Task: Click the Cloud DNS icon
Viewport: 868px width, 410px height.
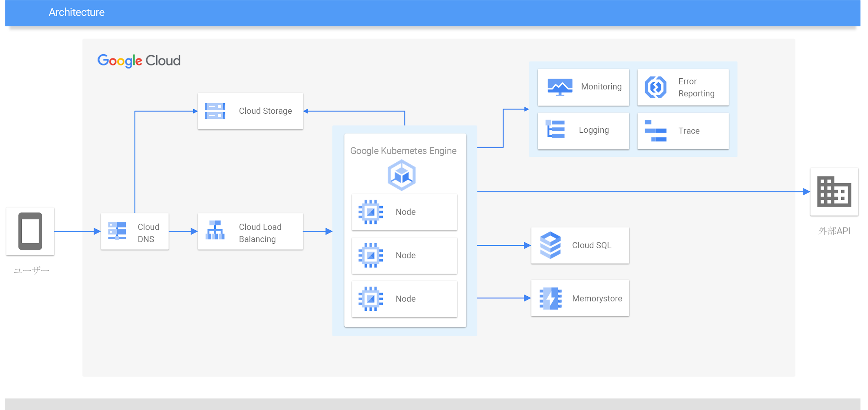Action: (x=117, y=231)
